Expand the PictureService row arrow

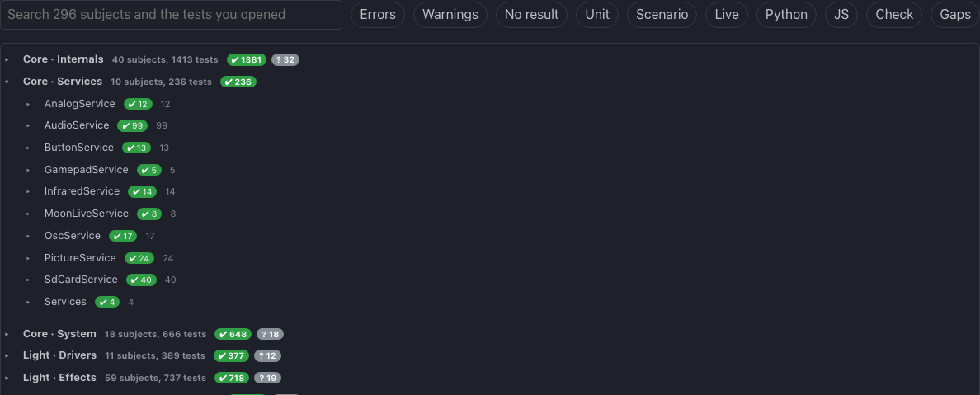tap(28, 258)
